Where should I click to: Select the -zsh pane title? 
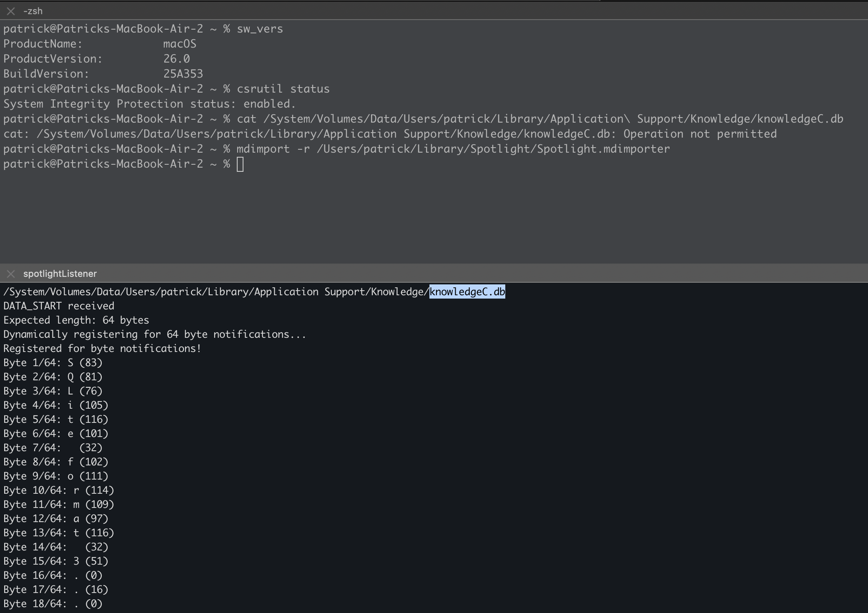click(33, 11)
